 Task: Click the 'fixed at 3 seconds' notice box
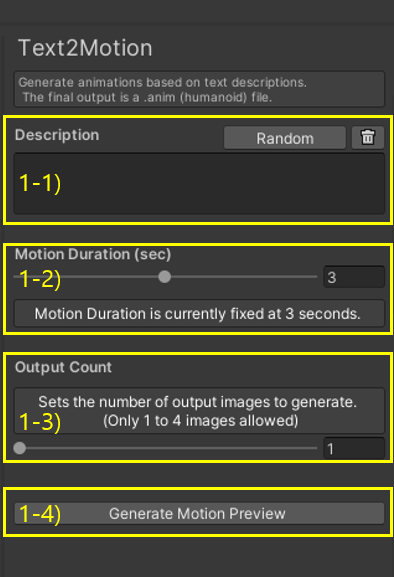click(x=199, y=314)
